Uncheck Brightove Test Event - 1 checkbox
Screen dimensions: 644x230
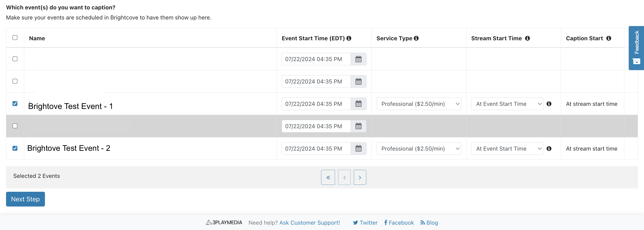[x=15, y=104]
